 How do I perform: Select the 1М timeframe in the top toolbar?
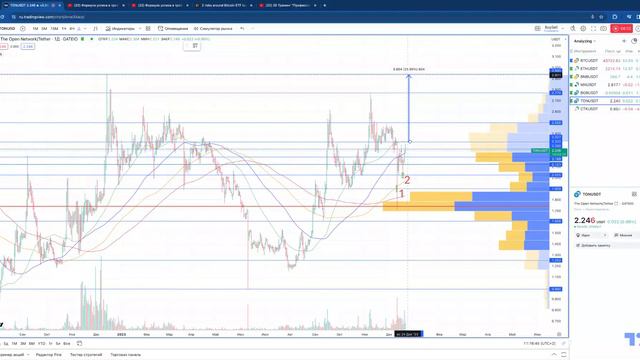pyautogui.click(x=36, y=29)
